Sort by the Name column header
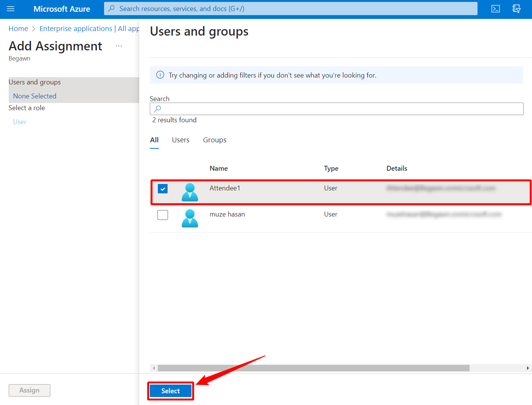Screen dimensions: 532x405 coord(219,168)
